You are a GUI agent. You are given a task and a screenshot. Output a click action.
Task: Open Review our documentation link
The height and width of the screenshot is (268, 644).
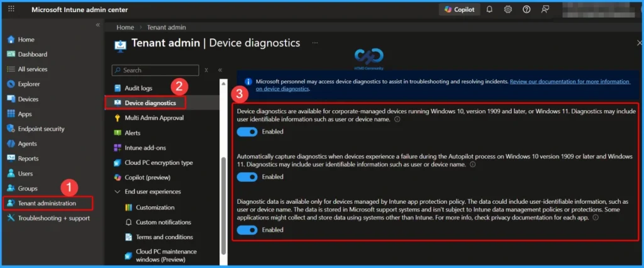click(x=443, y=85)
